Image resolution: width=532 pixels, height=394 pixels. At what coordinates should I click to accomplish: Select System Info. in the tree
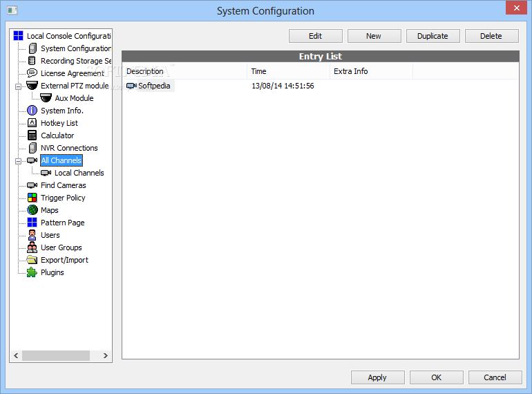tap(62, 111)
